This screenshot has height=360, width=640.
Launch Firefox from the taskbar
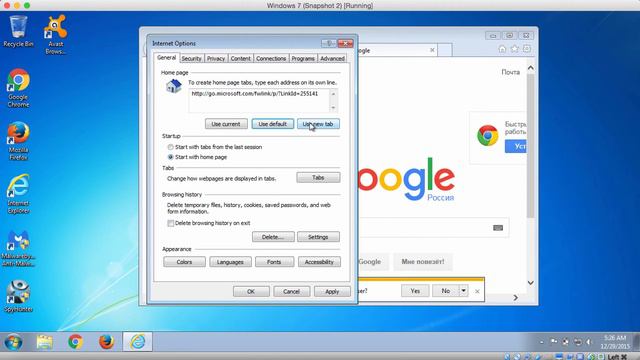pos(107,342)
